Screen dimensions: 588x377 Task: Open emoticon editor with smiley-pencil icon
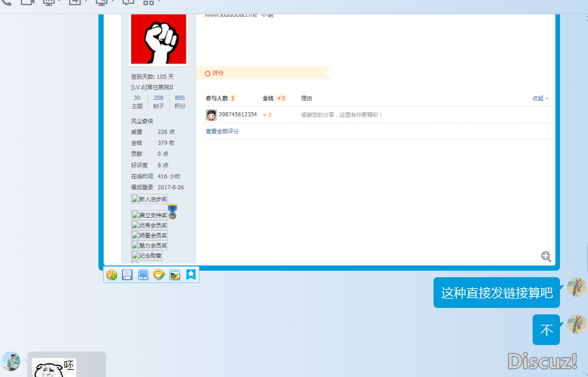click(x=159, y=275)
